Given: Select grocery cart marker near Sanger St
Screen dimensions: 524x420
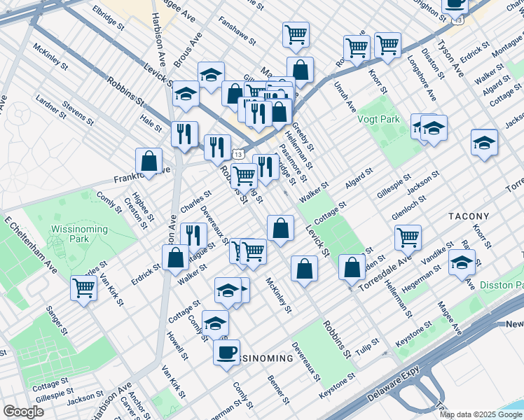Looking at the screenshot, I should click(x=83, y=289).
